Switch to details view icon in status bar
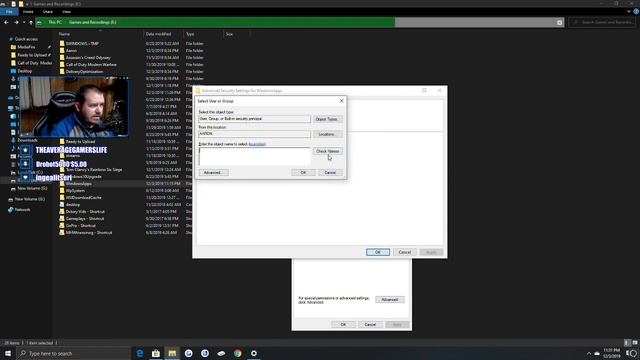Viewport: 640px width, 360px height. point(627,343)
